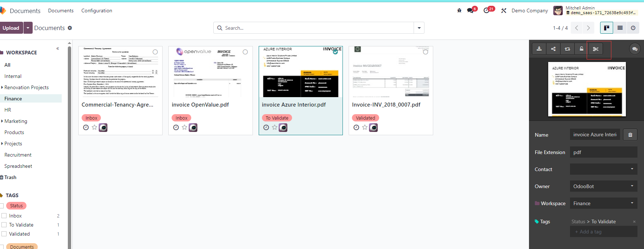Open Documents settings gear icon
Image resolution: width=644 pixels, height=249 pixels.
coord(70,28)
